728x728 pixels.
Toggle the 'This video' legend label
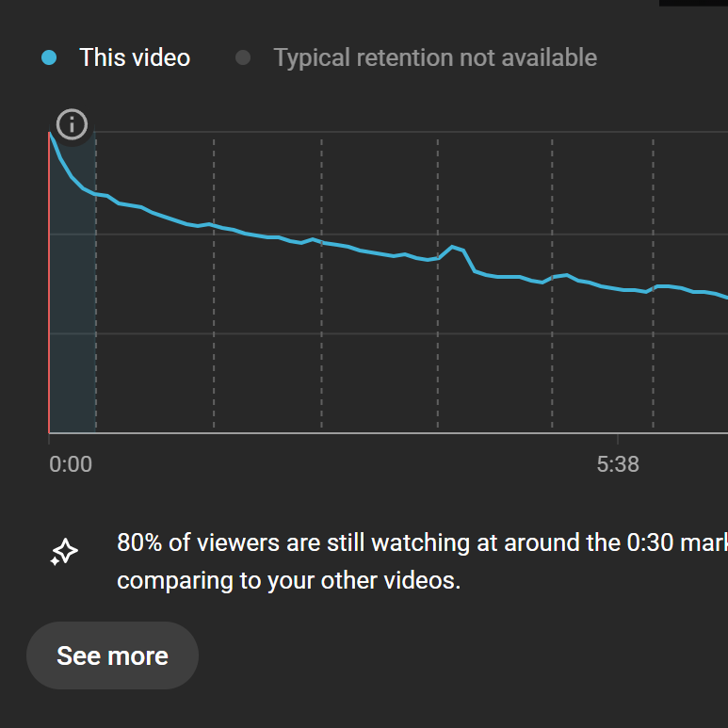coord(135,58)
